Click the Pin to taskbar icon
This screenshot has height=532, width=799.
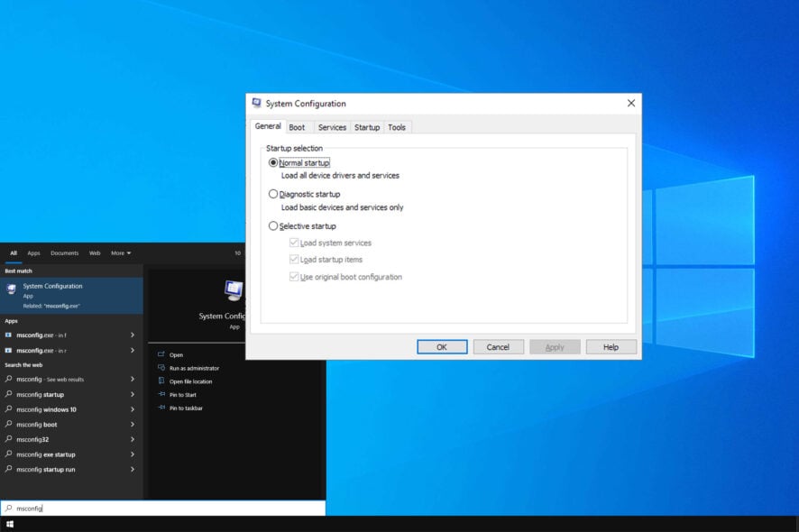[x=161, y=408]
